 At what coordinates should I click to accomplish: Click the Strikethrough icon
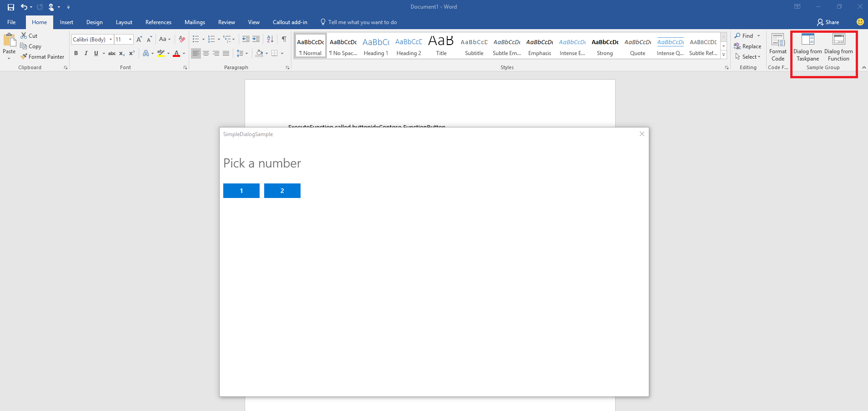point(112,53)
